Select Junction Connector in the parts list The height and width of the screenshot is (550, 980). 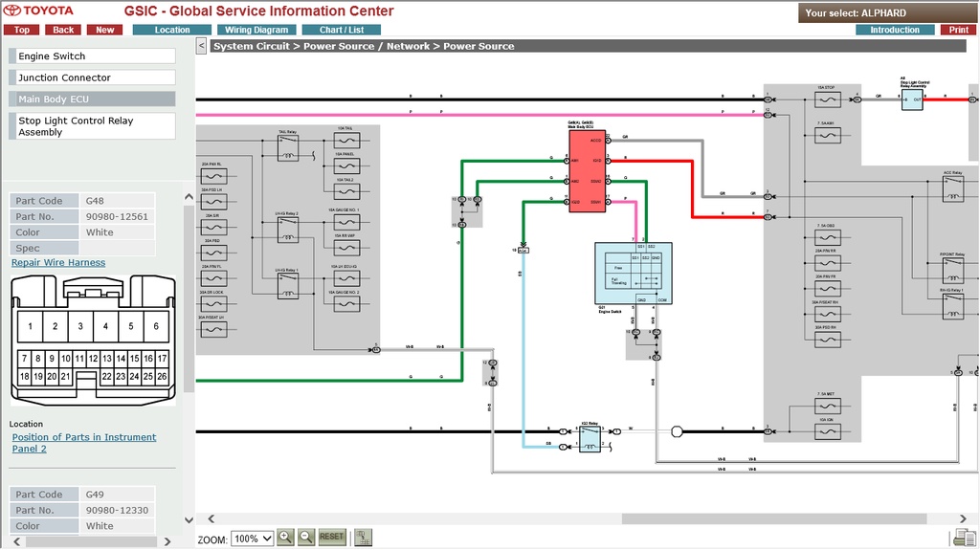coord(92,77)
